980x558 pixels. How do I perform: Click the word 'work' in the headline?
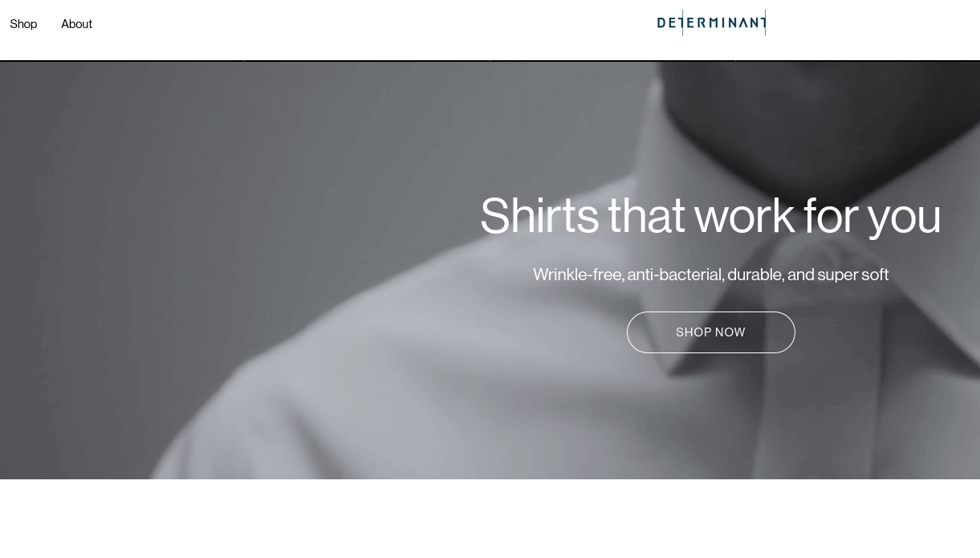[744, 215]
